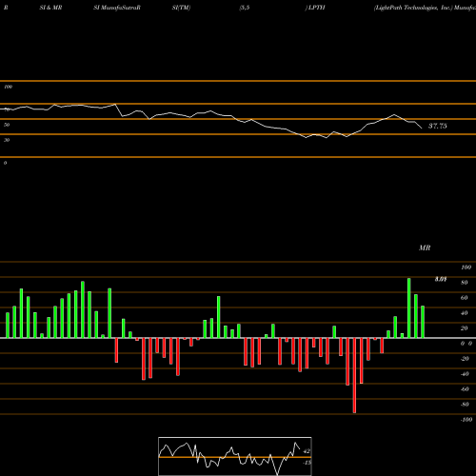476x476 pixels.
Task: Click the SI MunafaSutraR header text
Action: (117, 8)
